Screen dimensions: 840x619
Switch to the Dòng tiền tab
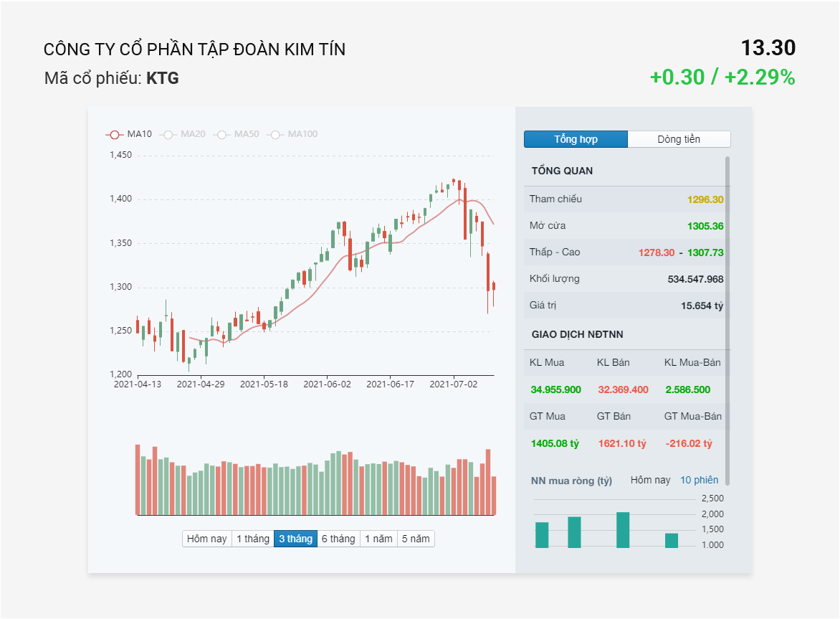click(679, 139)
